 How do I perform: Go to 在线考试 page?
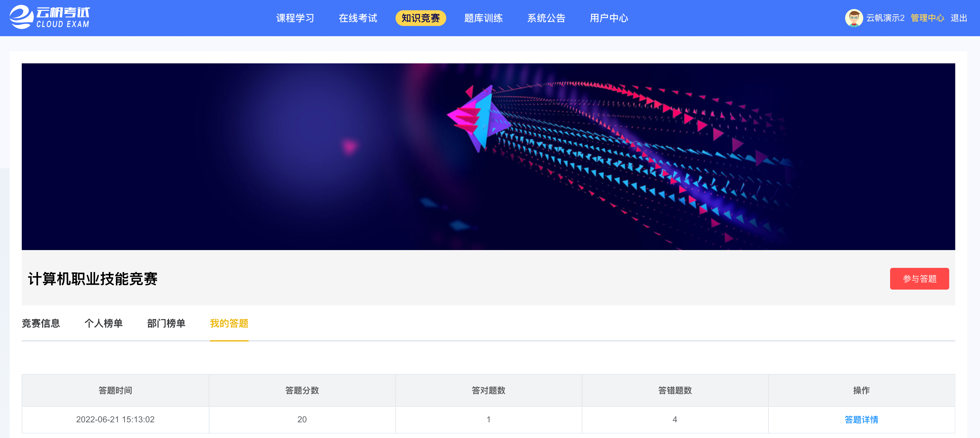[x=358, y=18]
